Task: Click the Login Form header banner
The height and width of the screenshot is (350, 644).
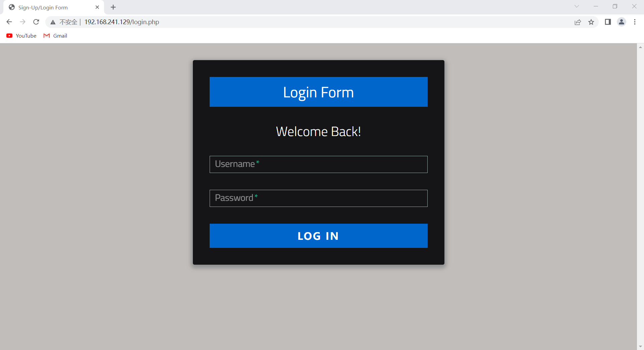Action: [318, 92]
